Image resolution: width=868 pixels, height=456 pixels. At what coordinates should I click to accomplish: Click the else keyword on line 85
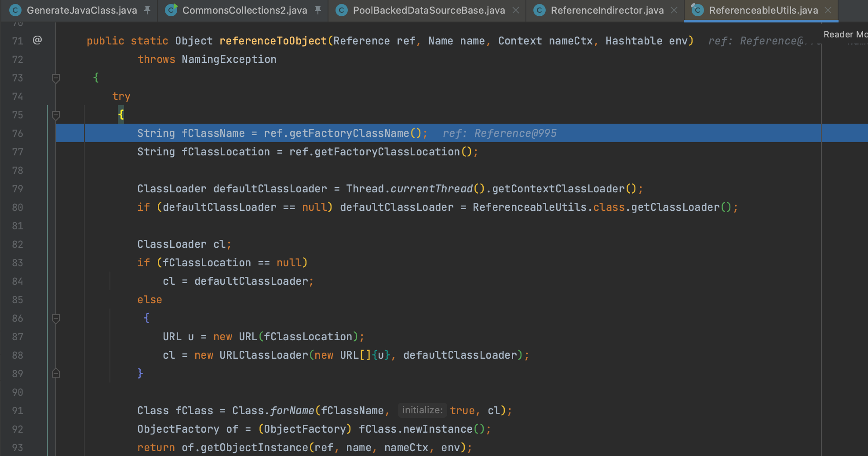(x=150, y=300)
